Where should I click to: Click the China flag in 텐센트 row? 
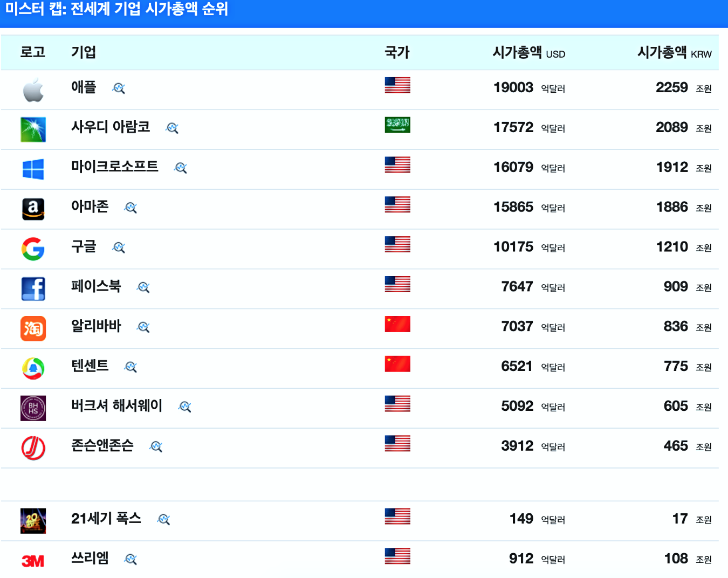(397, 364)
